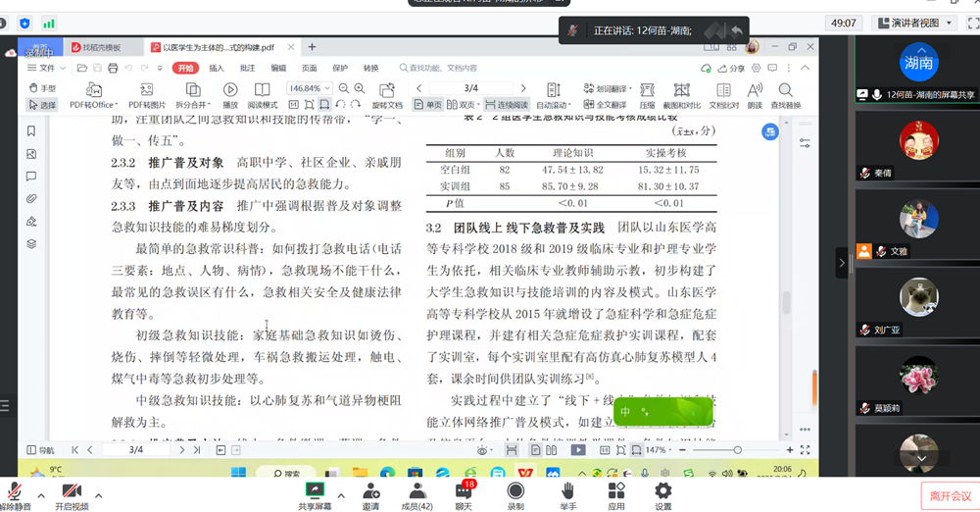Click the 旋转文档 rotate document tool
Image resolution: width=980 pixels, height=512 pixels.
(x=387, y=90)
